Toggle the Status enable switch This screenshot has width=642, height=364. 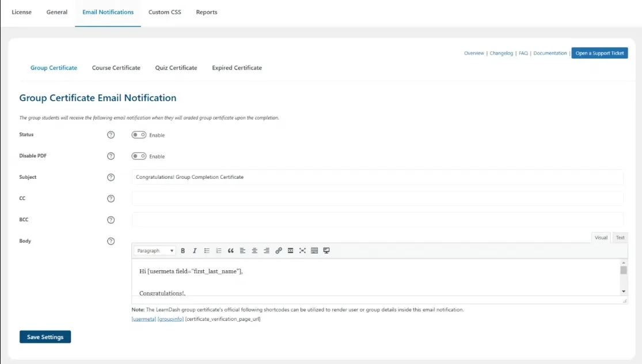pos(139,135)
